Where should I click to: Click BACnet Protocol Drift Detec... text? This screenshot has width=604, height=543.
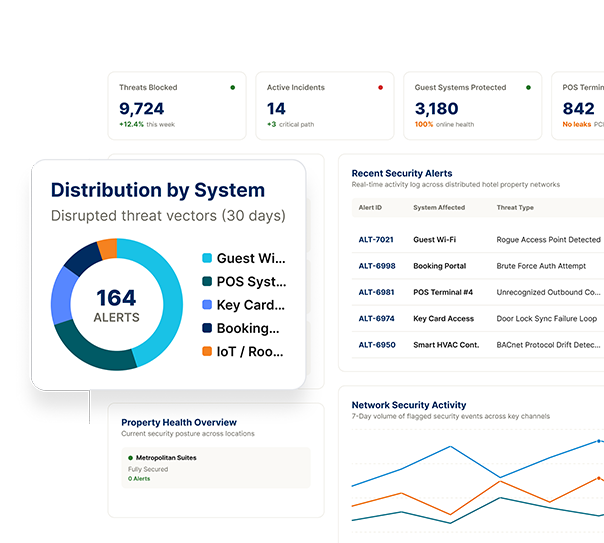[x=549, y=345]
